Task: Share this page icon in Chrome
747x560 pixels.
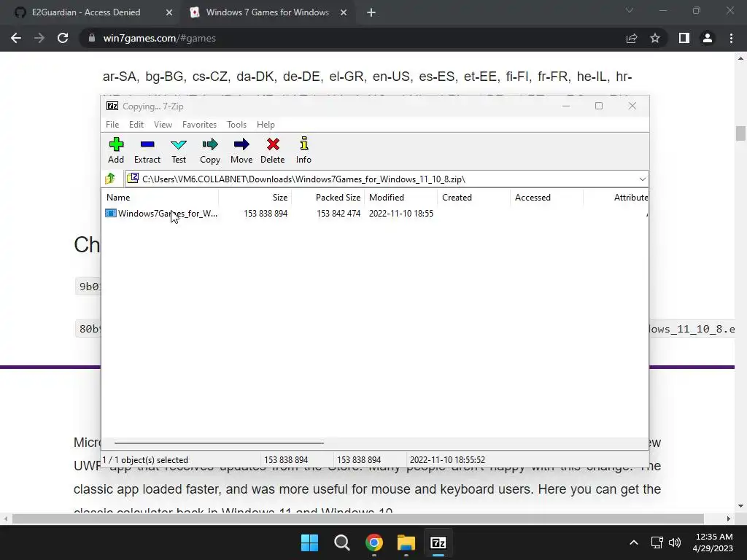Action: point(632,38)
